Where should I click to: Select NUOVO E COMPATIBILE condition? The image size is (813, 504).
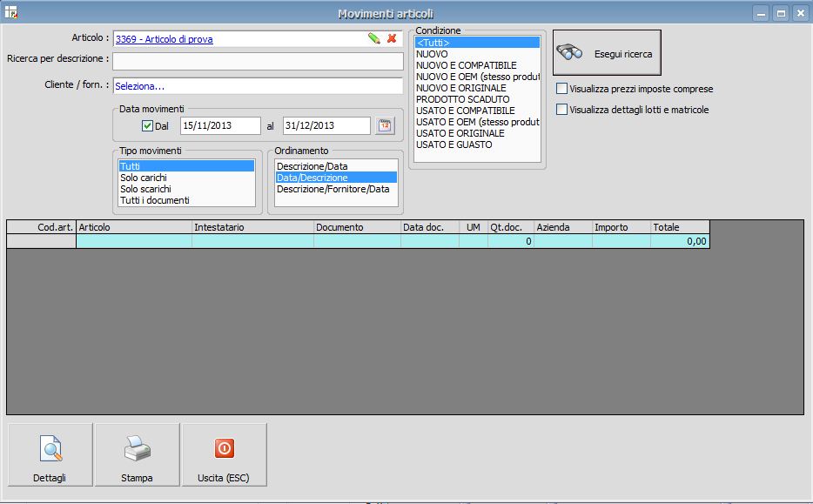coord(477,65)
